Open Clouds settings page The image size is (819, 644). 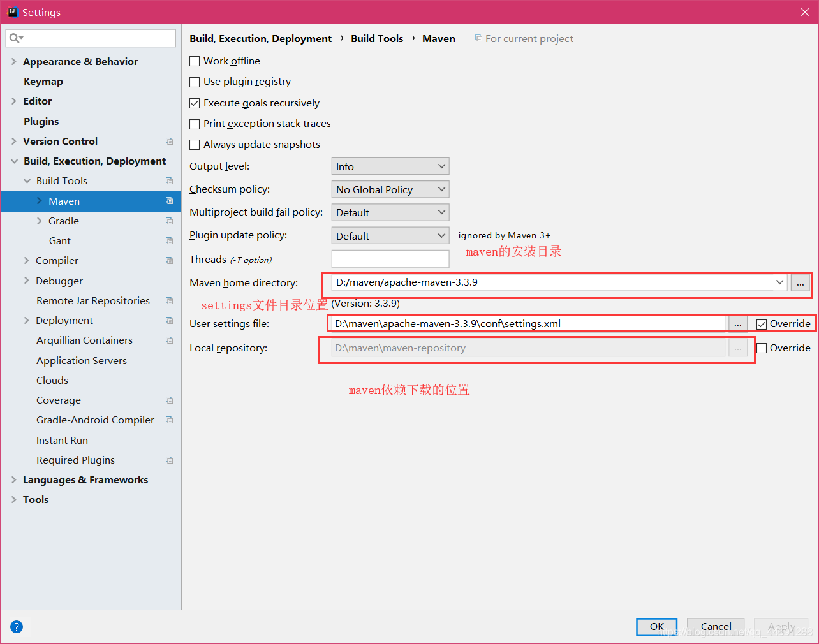pos(52,380)
